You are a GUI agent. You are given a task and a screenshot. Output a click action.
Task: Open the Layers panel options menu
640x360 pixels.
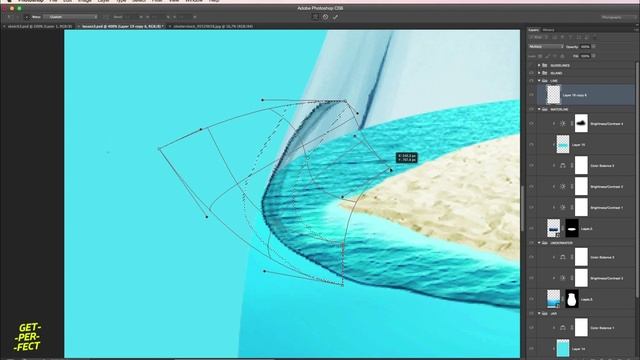[x=636, y=30]
